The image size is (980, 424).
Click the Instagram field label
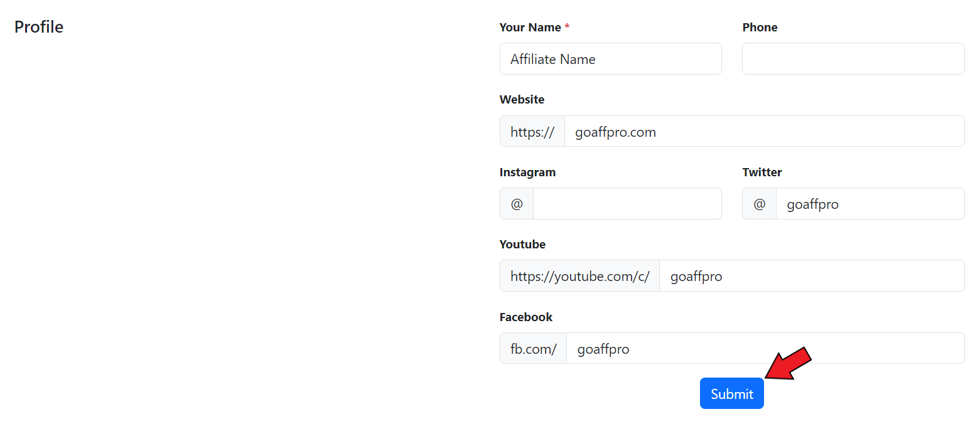(x=527, y=172)
